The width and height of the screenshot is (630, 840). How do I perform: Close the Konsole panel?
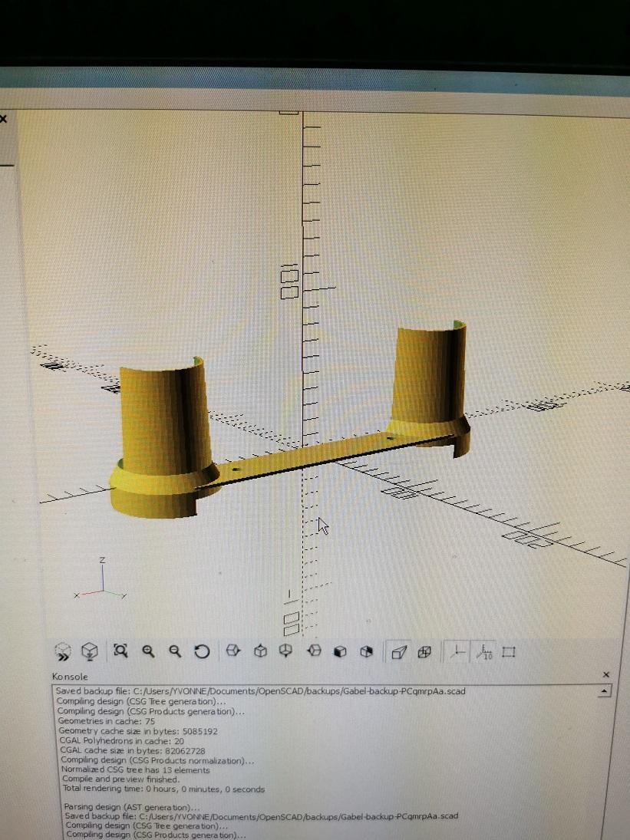tap(606, 675)
